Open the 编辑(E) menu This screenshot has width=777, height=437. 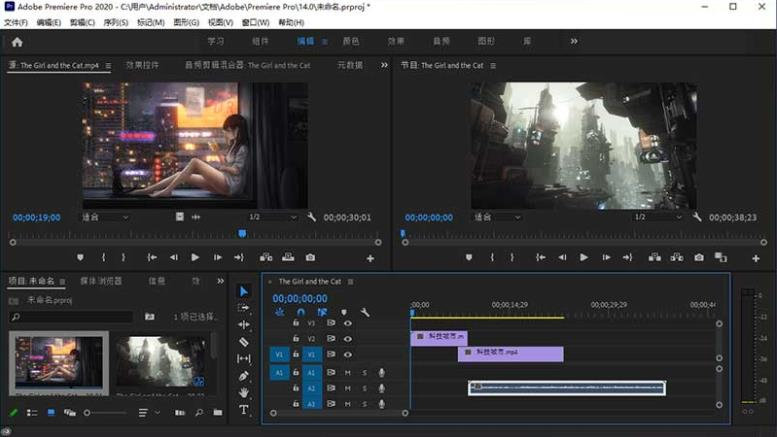pos(49,22)
